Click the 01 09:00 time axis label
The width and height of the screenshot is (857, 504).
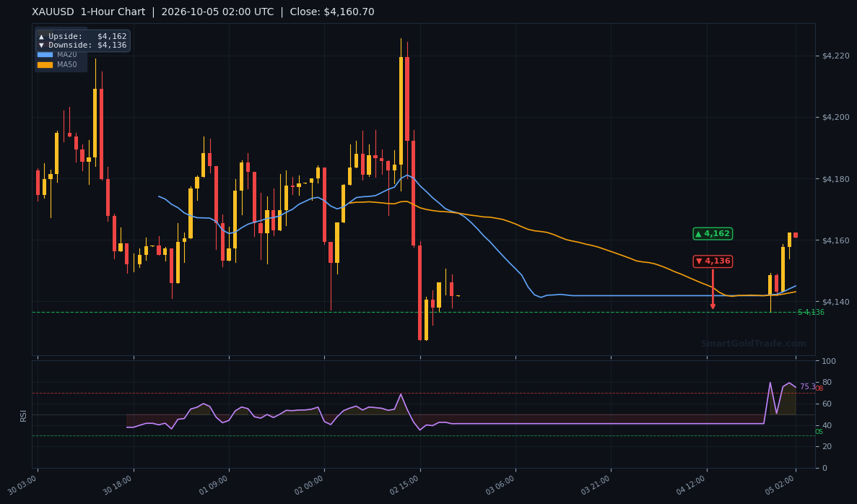214,485
